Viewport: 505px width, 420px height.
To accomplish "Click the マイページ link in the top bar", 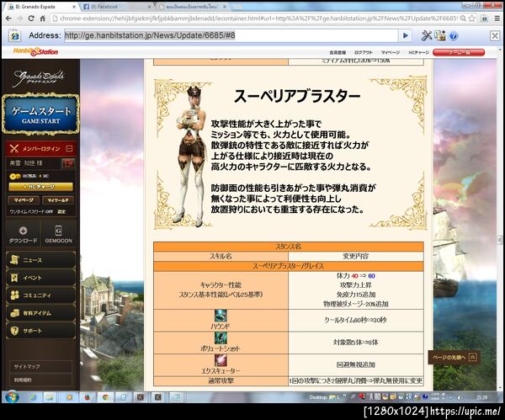I will [390, 52].
